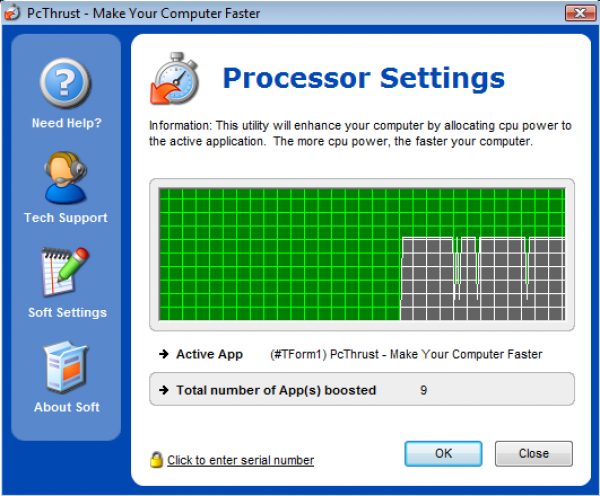Select the Soft Settings label
The width and height of the screenshot is (600, 496).
pos(66,312)
